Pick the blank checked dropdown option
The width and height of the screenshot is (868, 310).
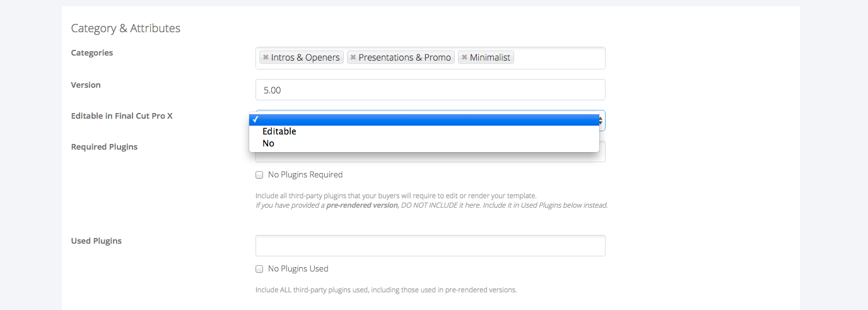[x=424, y=120]
